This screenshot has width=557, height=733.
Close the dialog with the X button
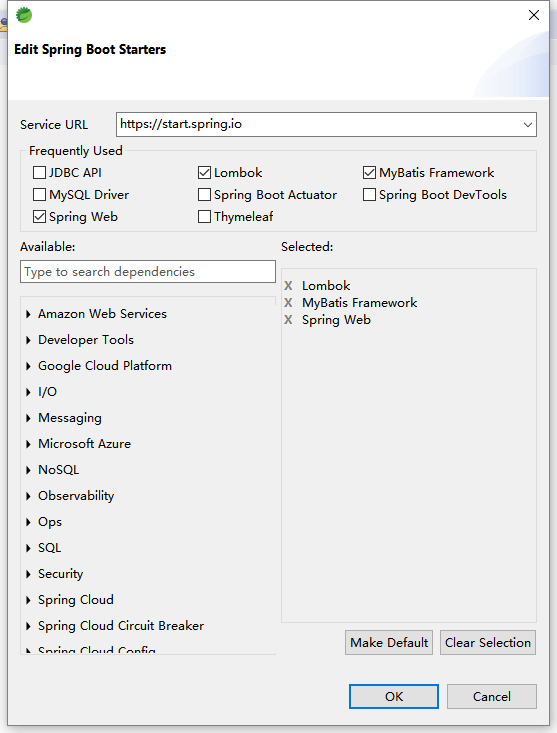click(x=534, y=15)
